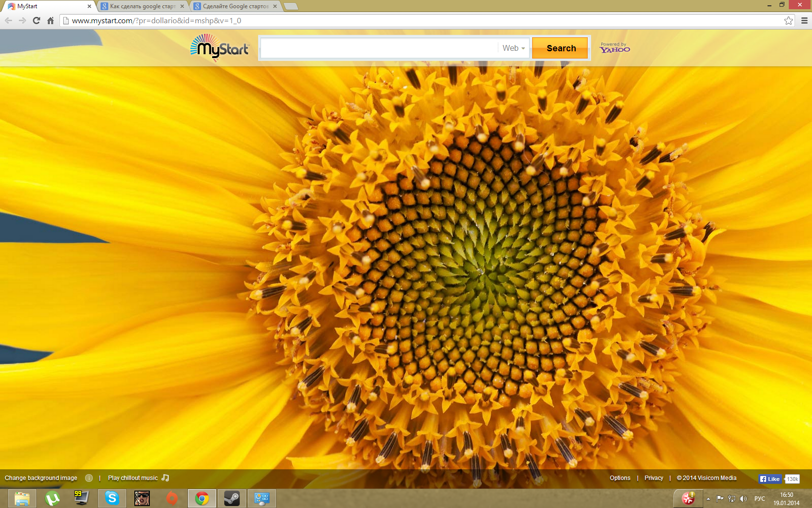
Task: Open Origin from the taskbar
Action: tap(172, 498)
